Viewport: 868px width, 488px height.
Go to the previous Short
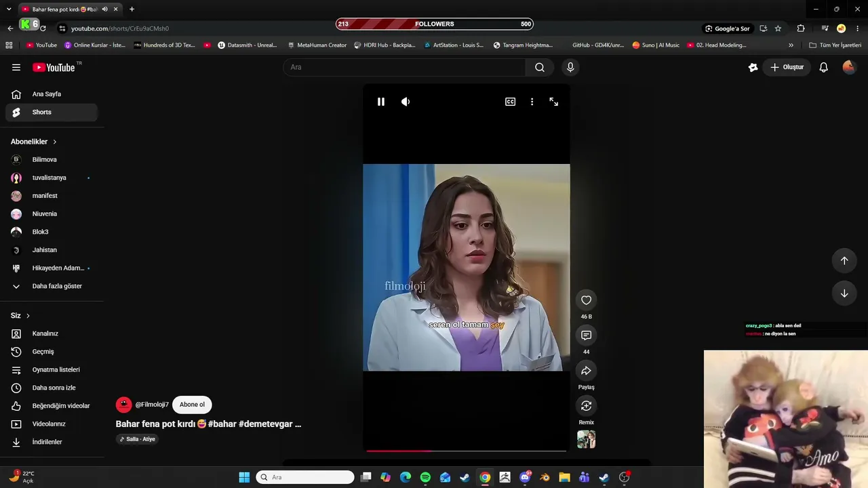point(844,261)
